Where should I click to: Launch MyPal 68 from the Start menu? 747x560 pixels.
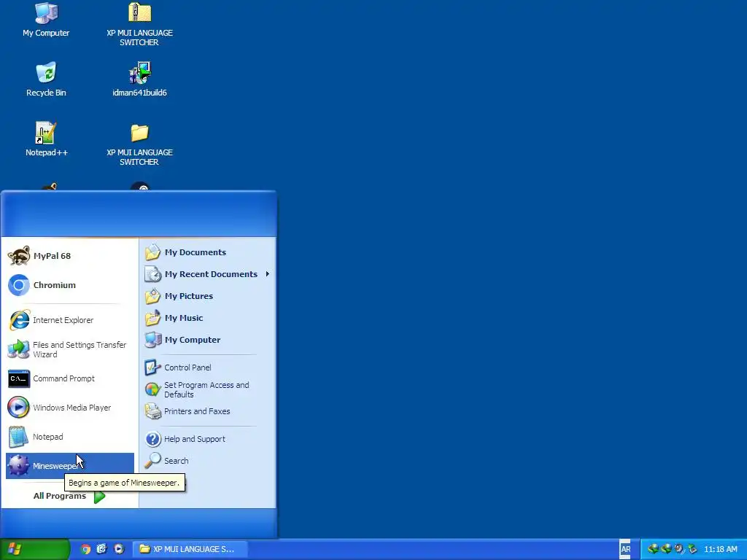click(69, 256)
